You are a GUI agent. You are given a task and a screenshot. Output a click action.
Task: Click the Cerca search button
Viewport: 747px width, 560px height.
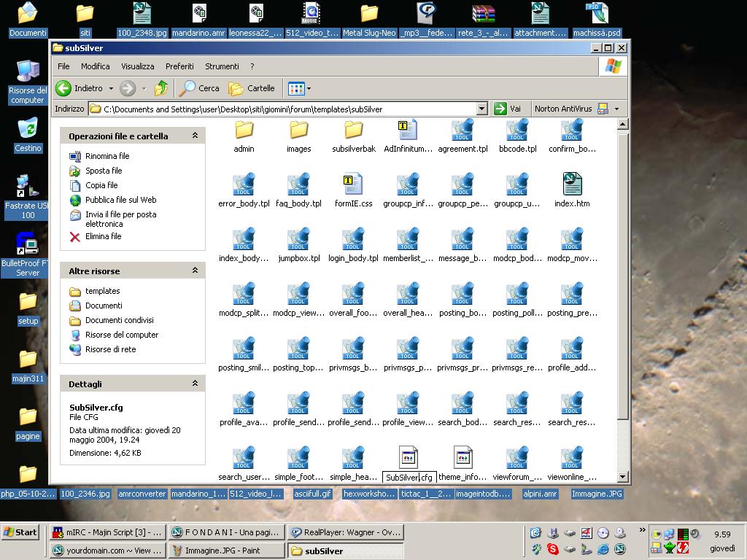click(200, 88)
